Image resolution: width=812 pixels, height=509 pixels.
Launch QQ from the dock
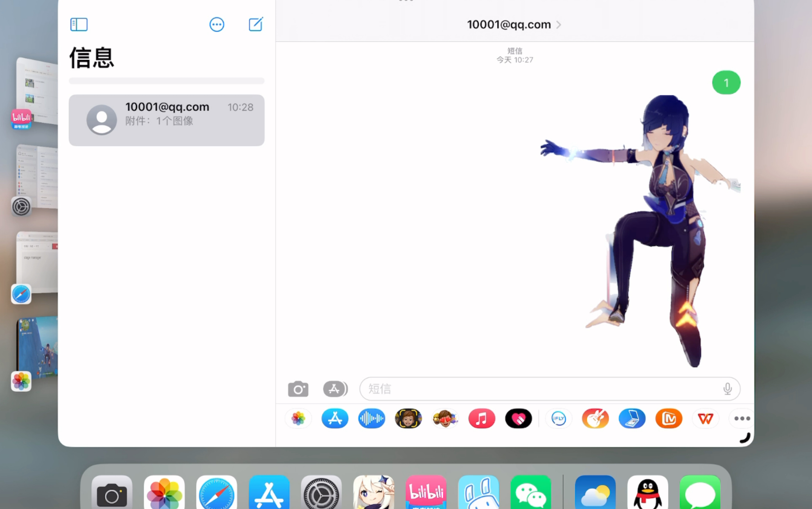point(648,492)
